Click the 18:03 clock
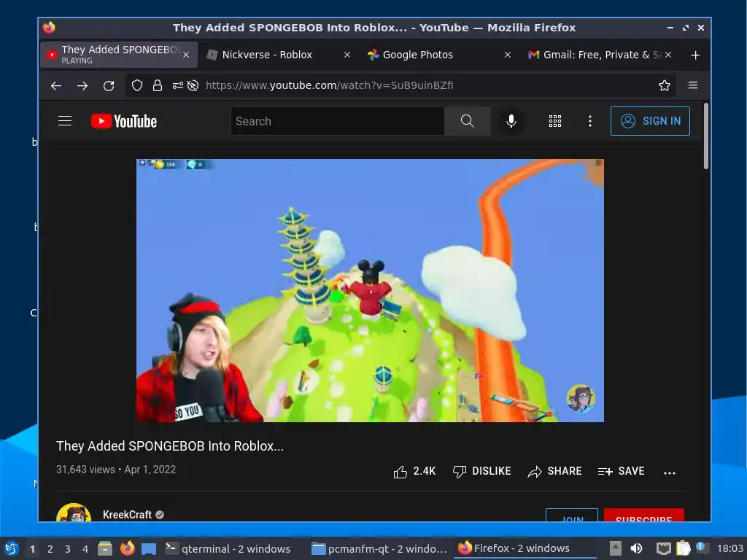Image resolution: width=747 pixels, height=560 pixels. [x=729, y=548]
